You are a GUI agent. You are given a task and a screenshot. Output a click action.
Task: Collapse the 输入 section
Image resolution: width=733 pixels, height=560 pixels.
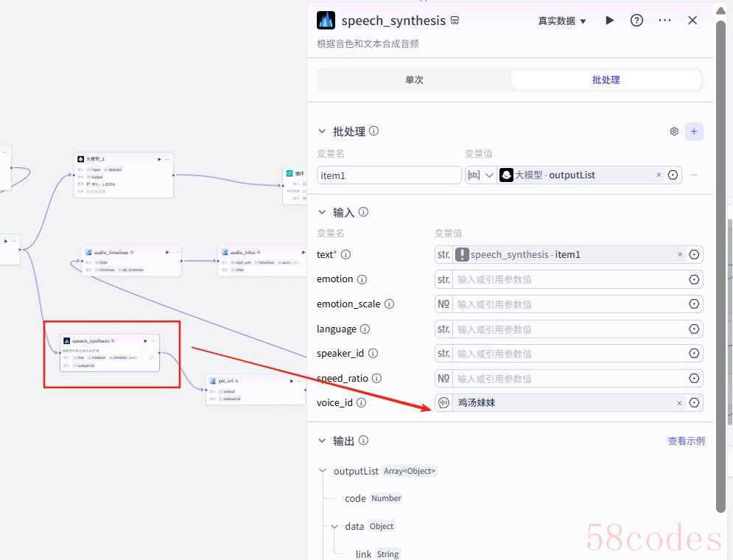[x=322, y=212]
